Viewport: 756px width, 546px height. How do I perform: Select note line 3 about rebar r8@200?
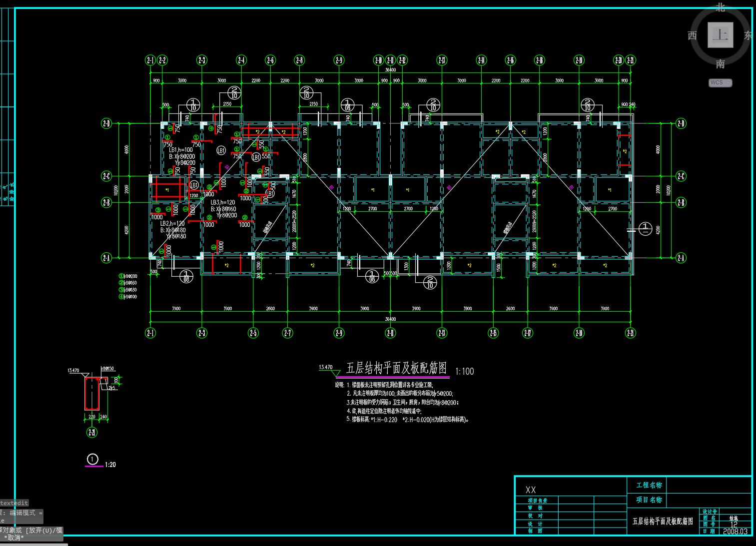tap(403, 402)
